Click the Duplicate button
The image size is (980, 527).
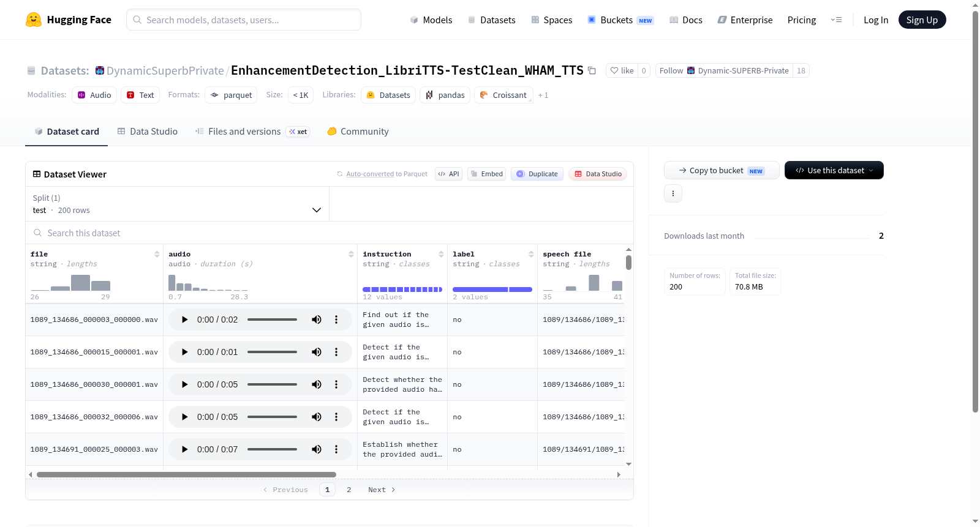(537, 174)
